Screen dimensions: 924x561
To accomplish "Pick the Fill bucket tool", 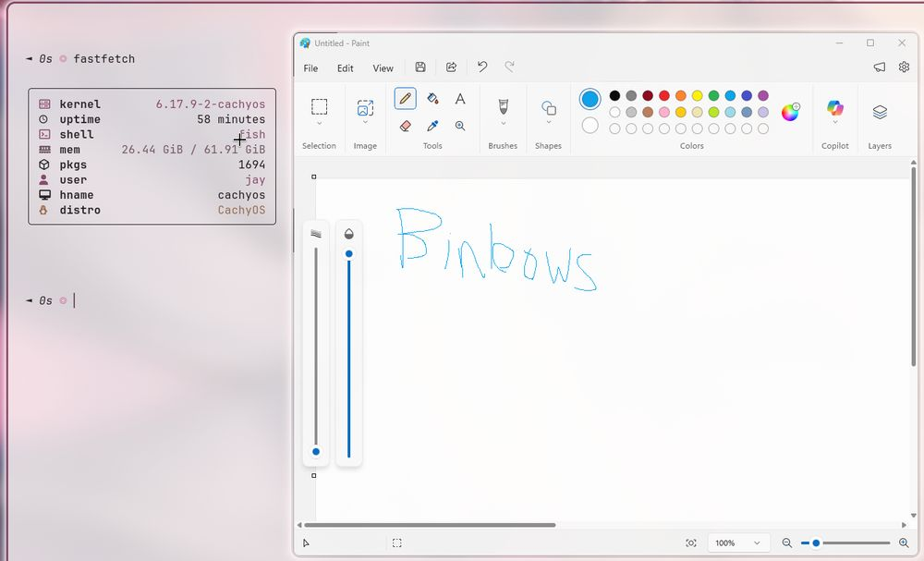I will [432, 99].
